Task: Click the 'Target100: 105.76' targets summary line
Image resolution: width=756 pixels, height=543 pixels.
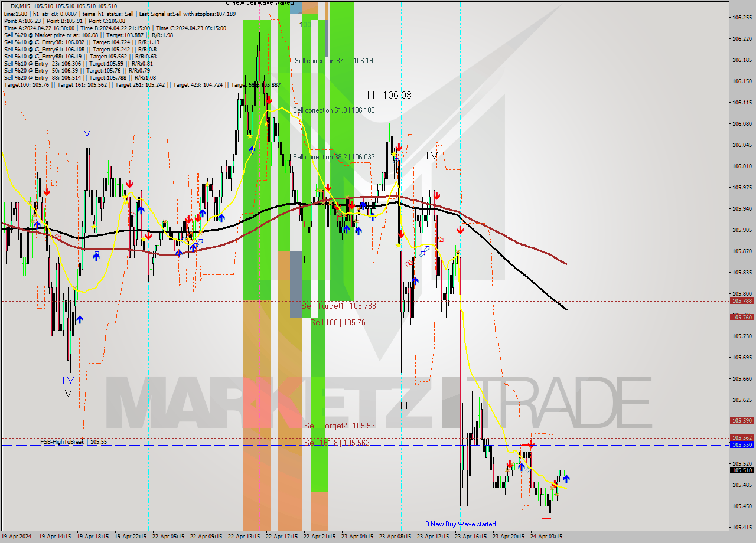Action: point(142,84)
